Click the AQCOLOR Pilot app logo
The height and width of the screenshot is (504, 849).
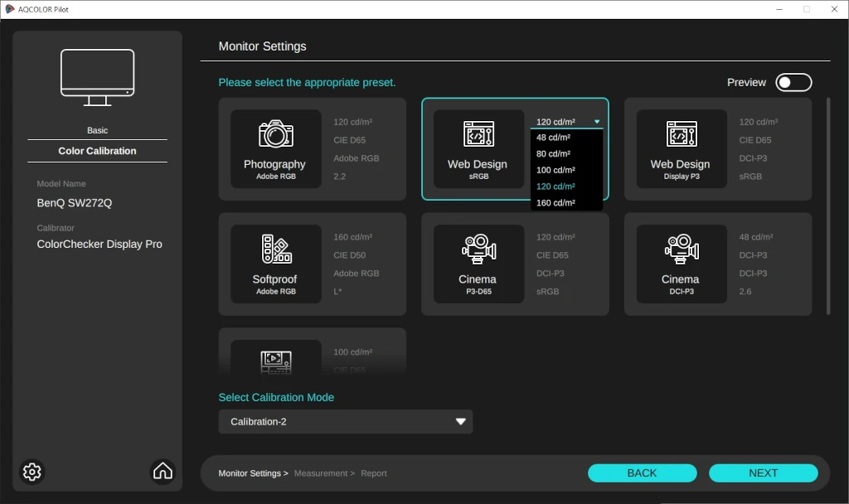pyautogui.click(x=9, y=9)
